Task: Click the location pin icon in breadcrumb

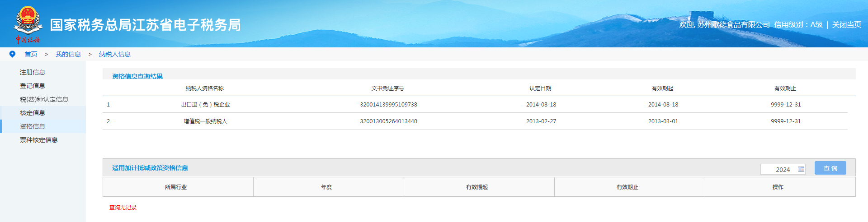Action: (x=12, y=54)
